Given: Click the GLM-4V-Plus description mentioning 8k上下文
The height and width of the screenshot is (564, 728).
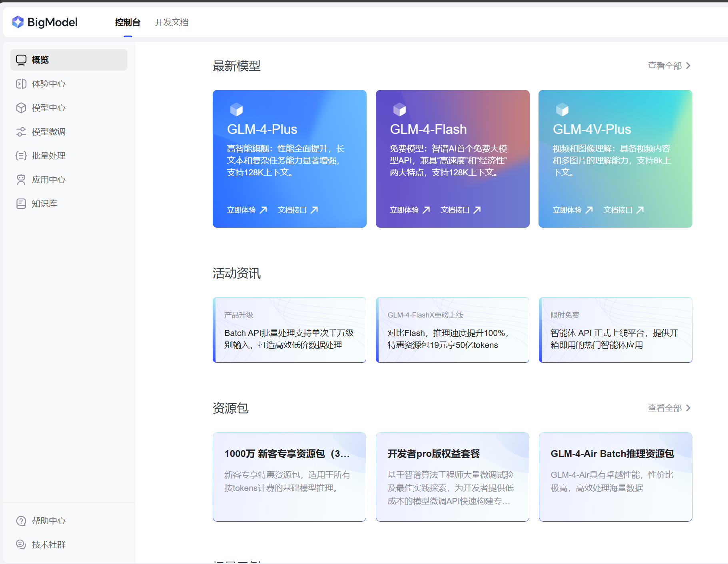Looking at the screenshot, I should tap(612, 161).
